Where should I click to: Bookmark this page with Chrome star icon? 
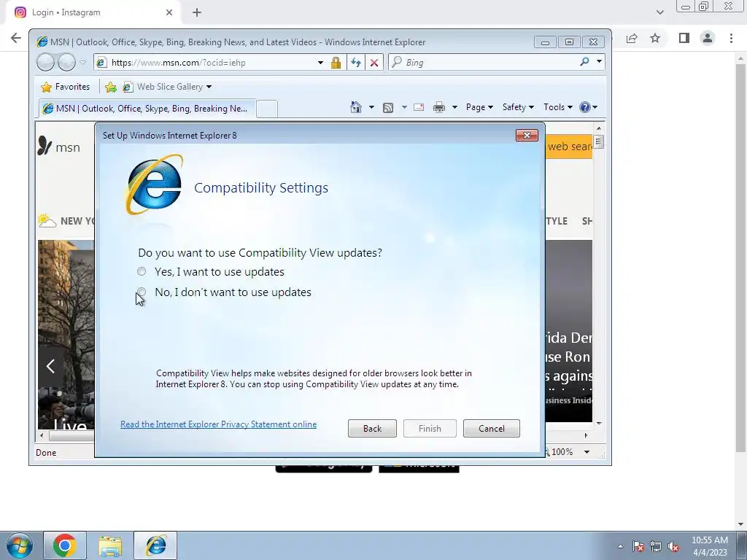pos(656,38)
